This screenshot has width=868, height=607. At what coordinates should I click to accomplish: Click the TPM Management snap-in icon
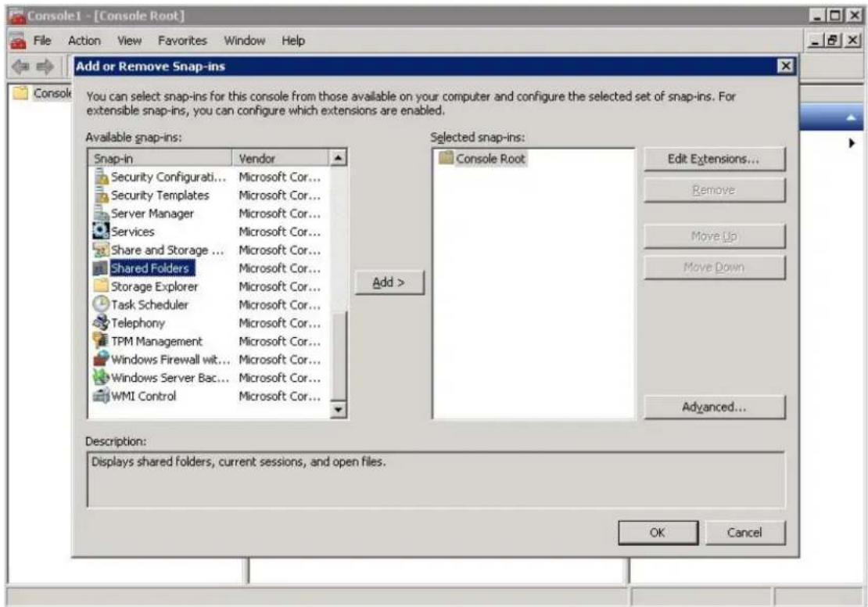click(x=102, y=340)
